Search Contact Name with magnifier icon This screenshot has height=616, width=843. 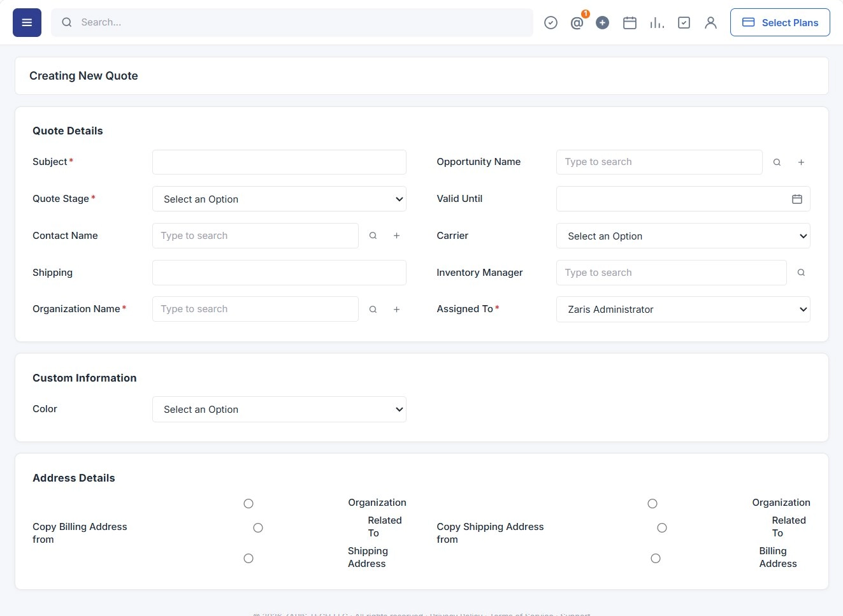(x=373, y=236)
